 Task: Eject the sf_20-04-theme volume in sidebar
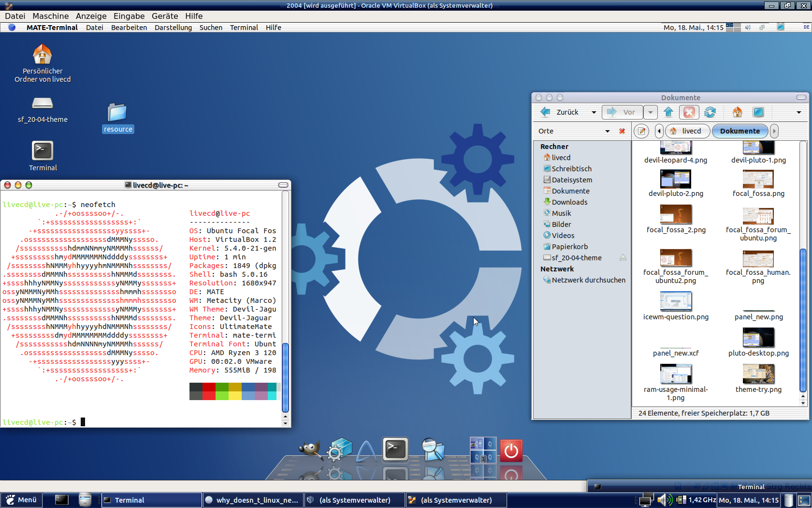tap(623, 258)
